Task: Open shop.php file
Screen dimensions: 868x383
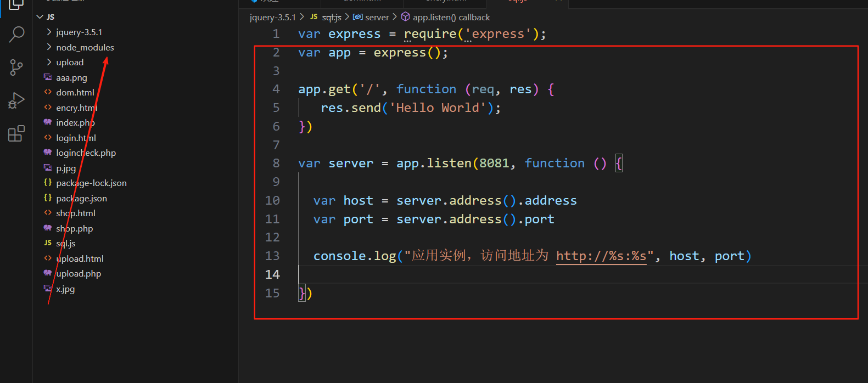Action: click(x=75, y=229)
